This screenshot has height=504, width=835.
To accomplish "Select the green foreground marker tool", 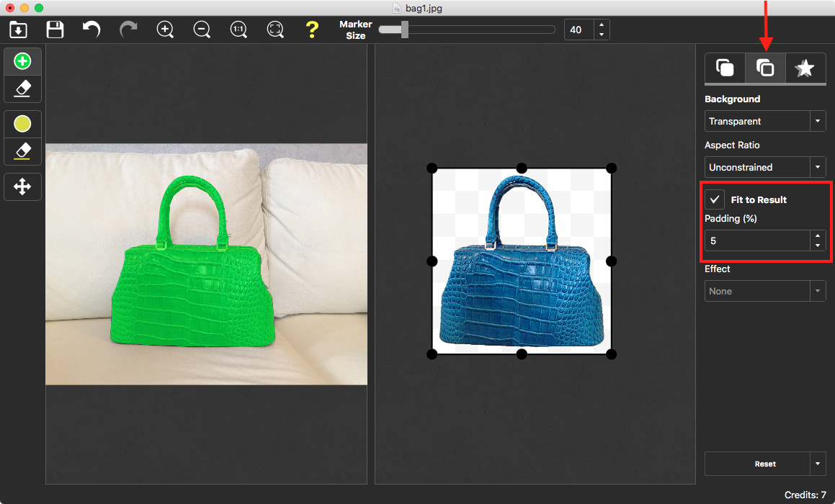I will [22, 62].
